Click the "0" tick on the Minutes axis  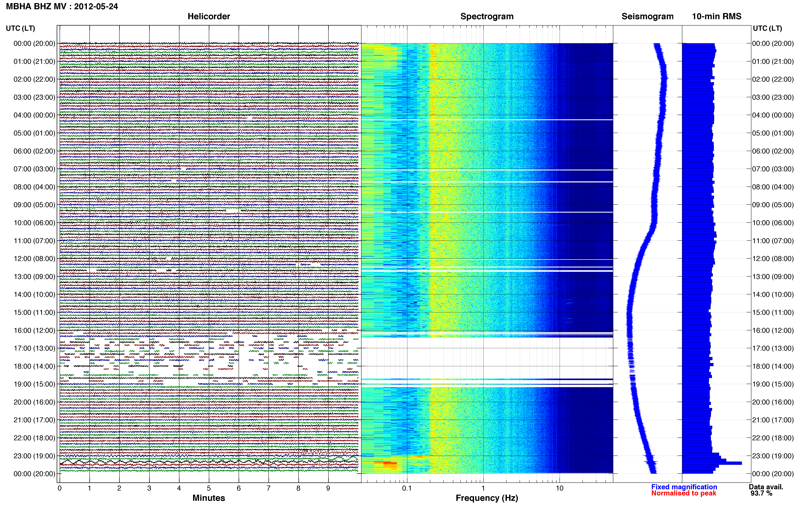pyautogui.click(x=59, y=488)
